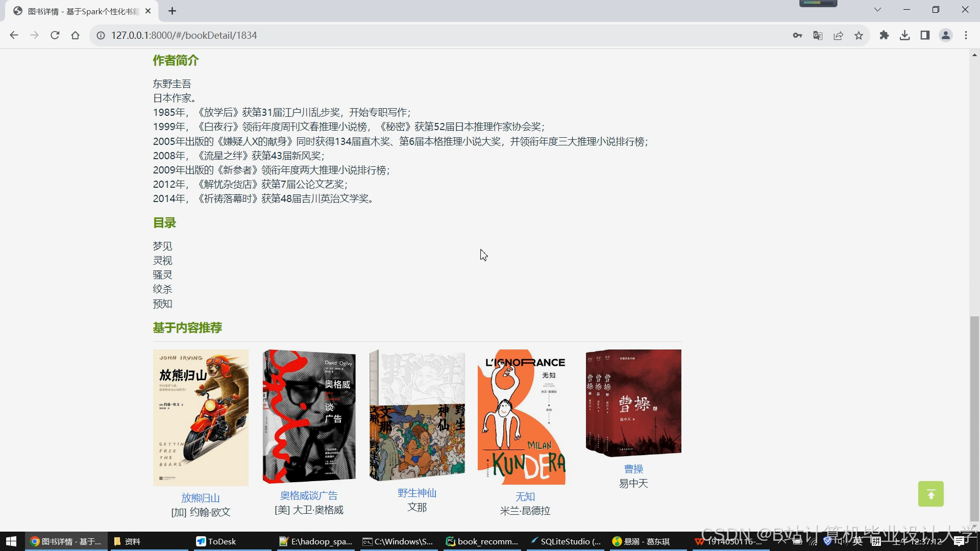Screen dimensions: 980x551
Task: Click the home icon in the toolbar
Action: pyautogui.click(x=75, y=35)
